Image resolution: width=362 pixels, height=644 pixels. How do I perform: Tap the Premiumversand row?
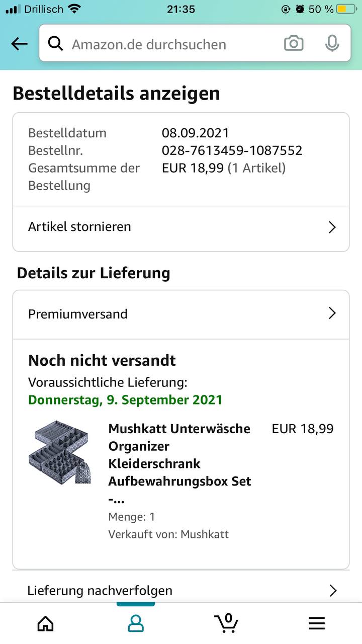point(151,314)
